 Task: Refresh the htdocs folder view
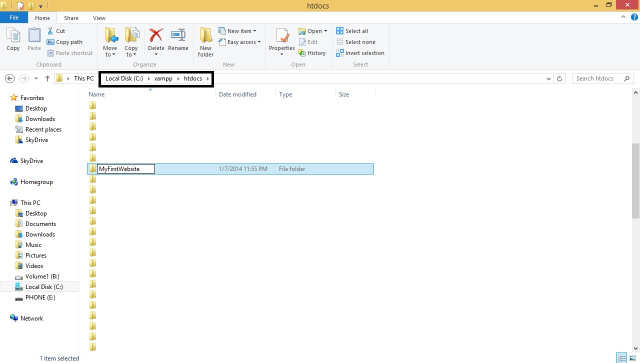pyautogui.click(x=560, y=79)
